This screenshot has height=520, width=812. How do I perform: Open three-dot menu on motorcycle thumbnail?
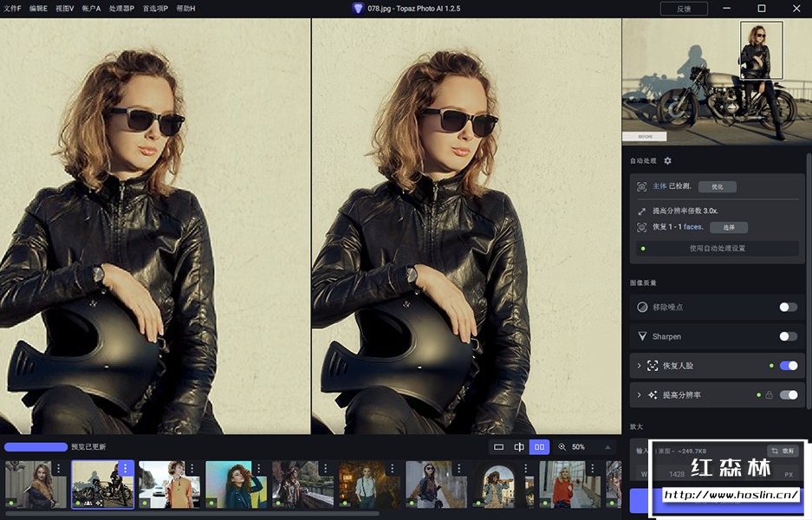(x=126, y=468)
